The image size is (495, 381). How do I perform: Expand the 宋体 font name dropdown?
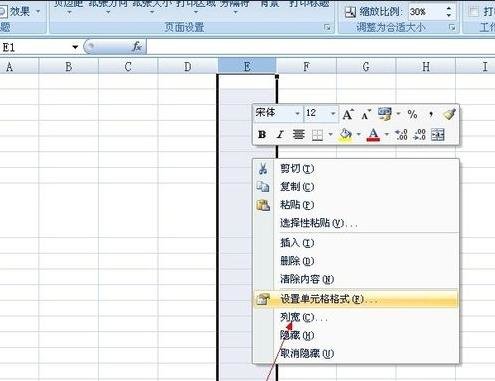[x=297, y=114]
